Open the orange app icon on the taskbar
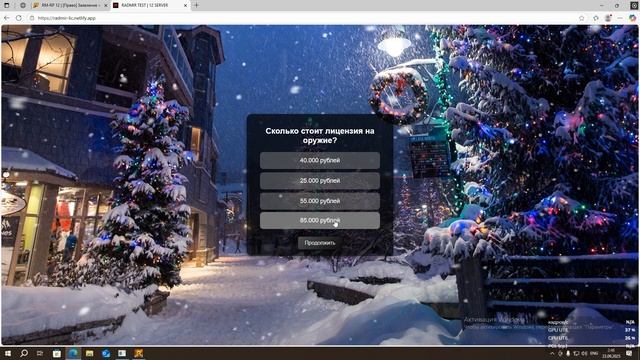Screen dimensions: 640x360 coord(138,353)
